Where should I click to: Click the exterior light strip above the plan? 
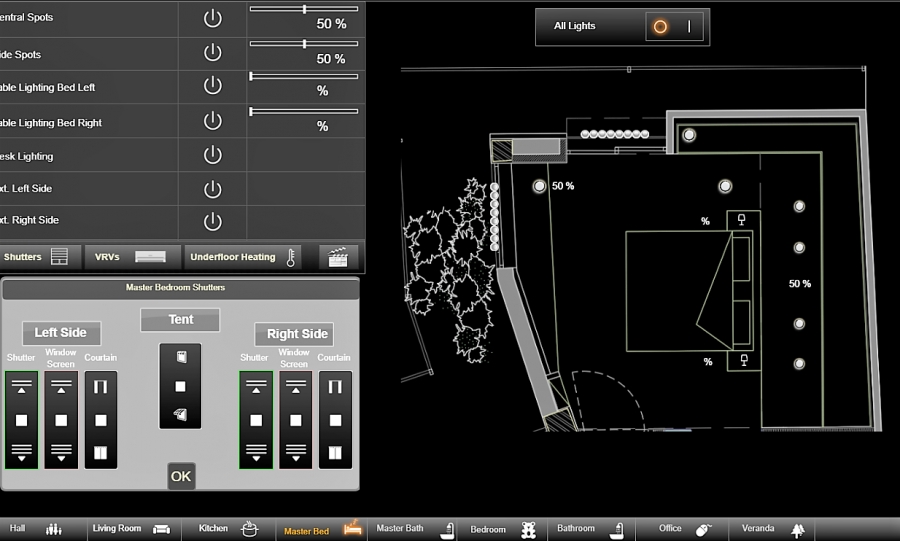[x=615, y=134]
